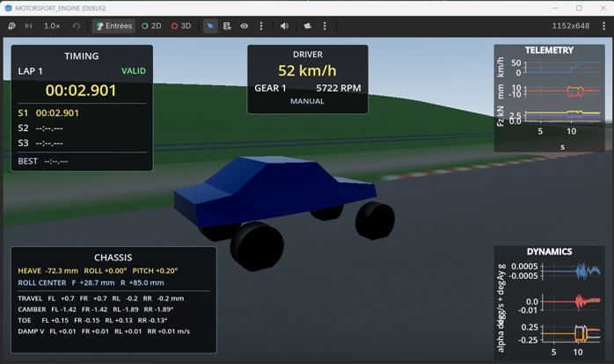
Task: Click the TOE row label
Action: point(25,321)
